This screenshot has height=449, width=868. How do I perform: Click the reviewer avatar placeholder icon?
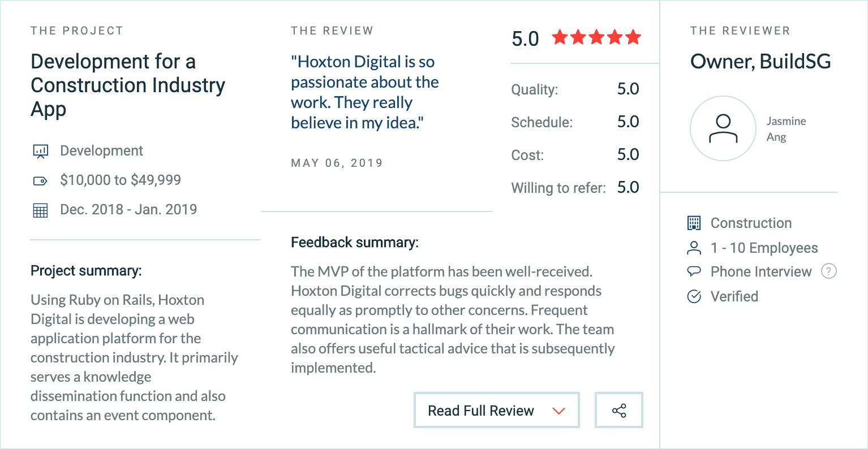tap(723, 129)
